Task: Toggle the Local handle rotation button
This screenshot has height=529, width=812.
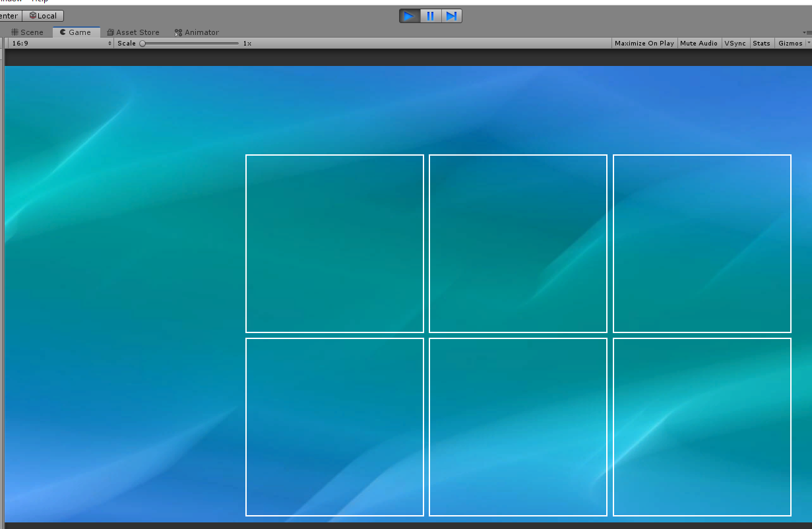Action: coord(43,16)
